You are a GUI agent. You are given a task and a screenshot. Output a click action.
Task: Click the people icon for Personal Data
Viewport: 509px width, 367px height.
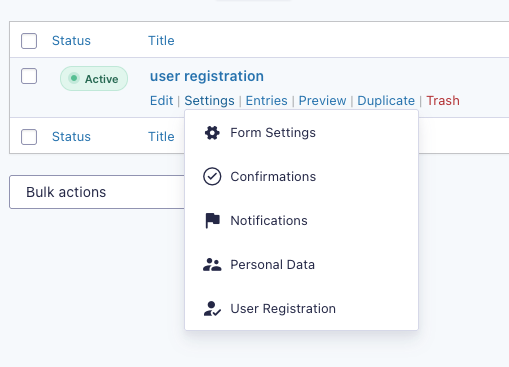[x=212, y=264]
